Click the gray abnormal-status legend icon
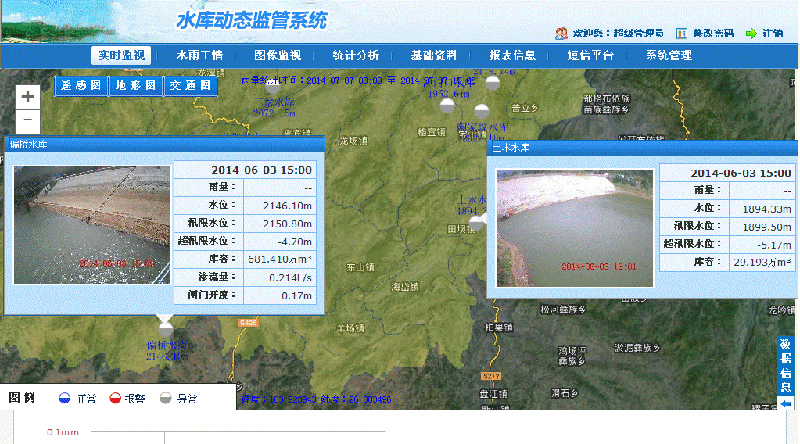Viewport: 800px width, 444px height. pos(166,398)
